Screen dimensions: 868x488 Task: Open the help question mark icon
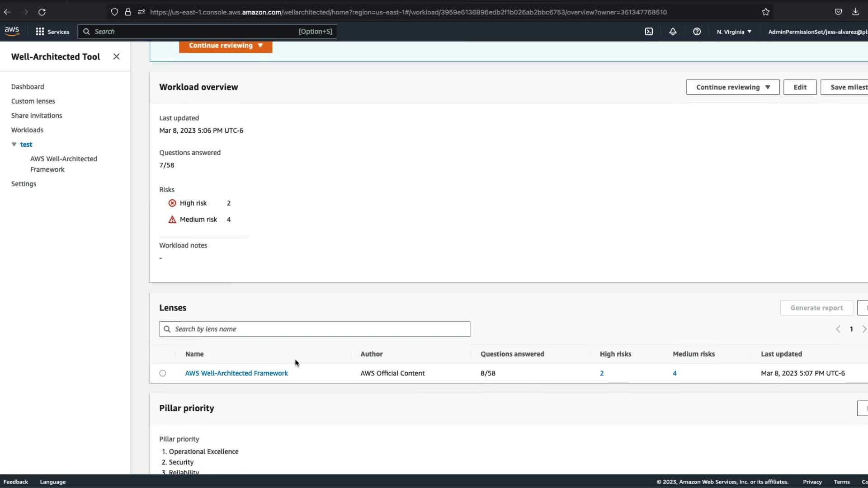(x=697, y=32)
